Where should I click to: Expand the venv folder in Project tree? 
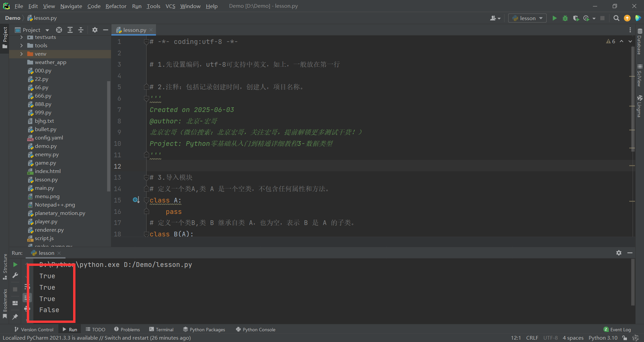[x=21, y=54]
